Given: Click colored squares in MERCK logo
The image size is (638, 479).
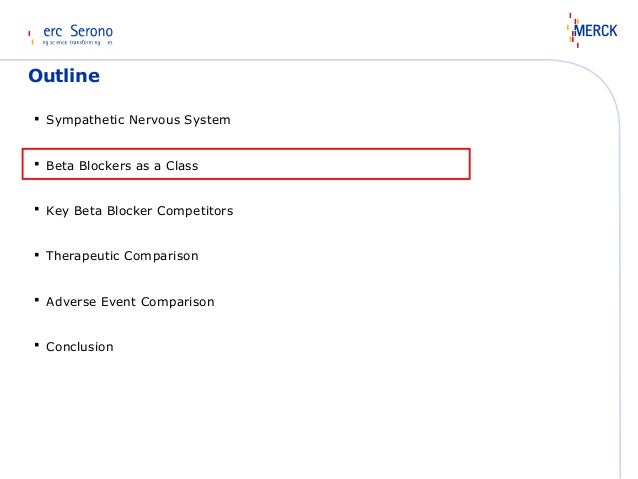Looking at the screenshot, I should pos(573,30).
